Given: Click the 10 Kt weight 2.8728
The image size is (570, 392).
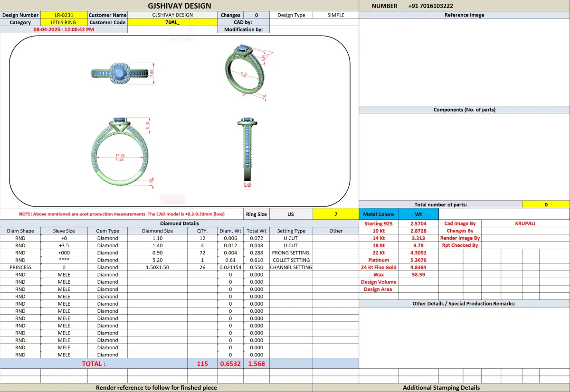Looking at the screenshot, I should click(x=418, y=231).
